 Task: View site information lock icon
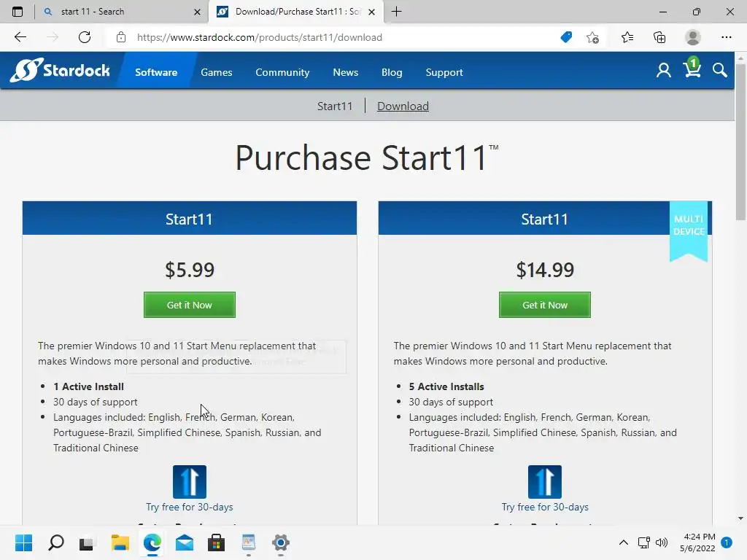121,37
